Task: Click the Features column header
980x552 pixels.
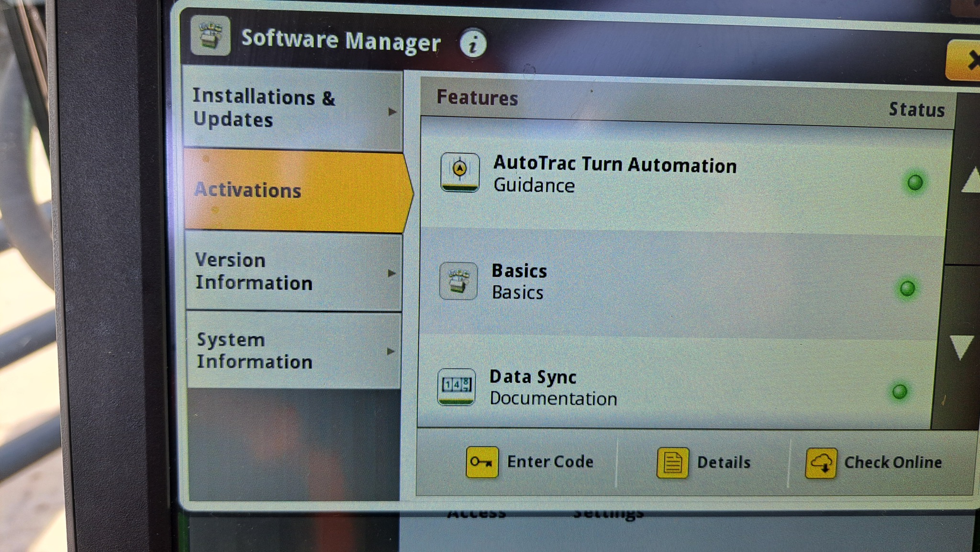Action: point(477,98)
